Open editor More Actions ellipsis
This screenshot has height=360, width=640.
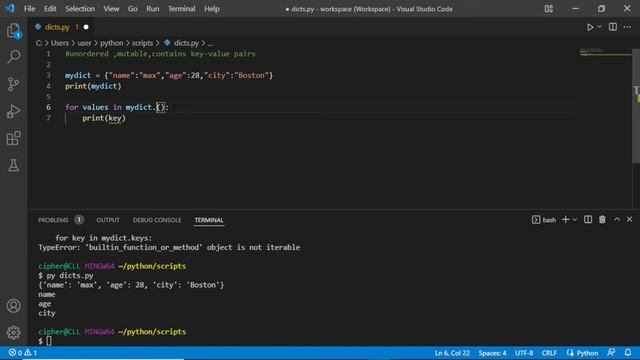click(627, 27)
